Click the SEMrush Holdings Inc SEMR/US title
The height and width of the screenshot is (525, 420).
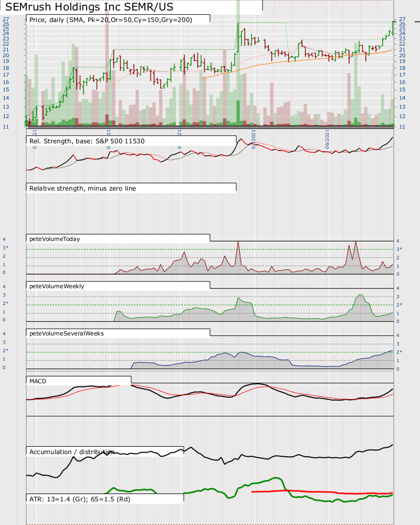(89, 7)
